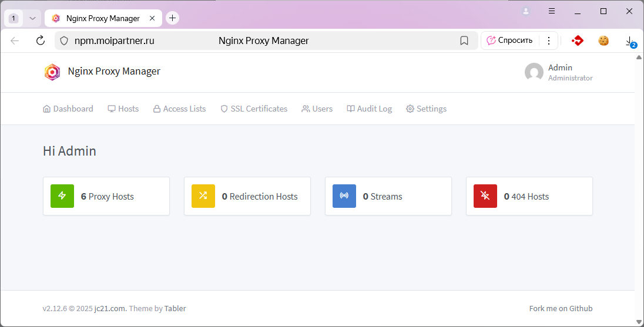This screenshot has height=327, width=644.
Task: Go to the SSL Certificates tab
Action: click(x=254, y=109)
